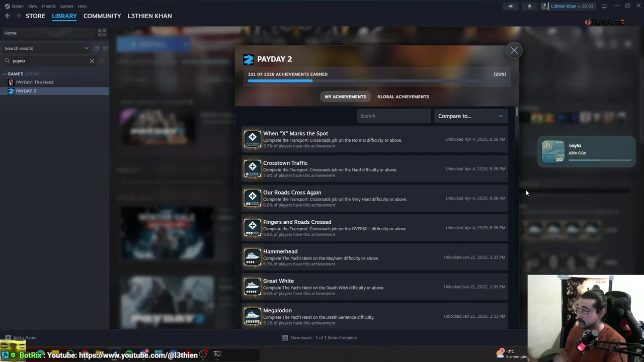This screenshot has height=362, width=644.
Task: Open the Help menu
Action: point(82,6)
